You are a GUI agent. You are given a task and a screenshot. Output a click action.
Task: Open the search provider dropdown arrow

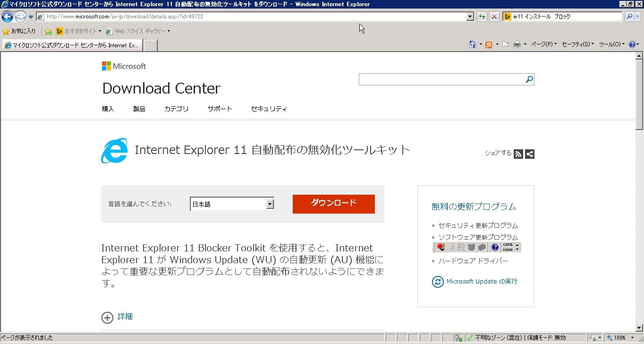(x=638, y=17)
